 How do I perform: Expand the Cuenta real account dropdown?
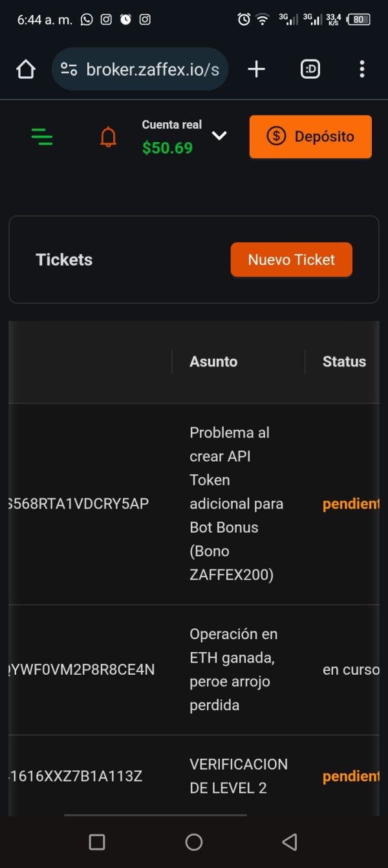tap(219, 136)
